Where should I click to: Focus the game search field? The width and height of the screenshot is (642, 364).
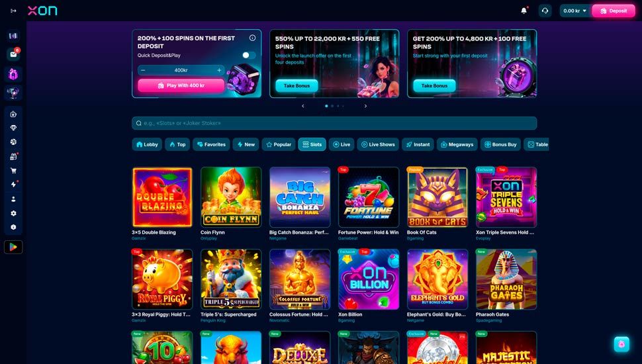[334, 123]
